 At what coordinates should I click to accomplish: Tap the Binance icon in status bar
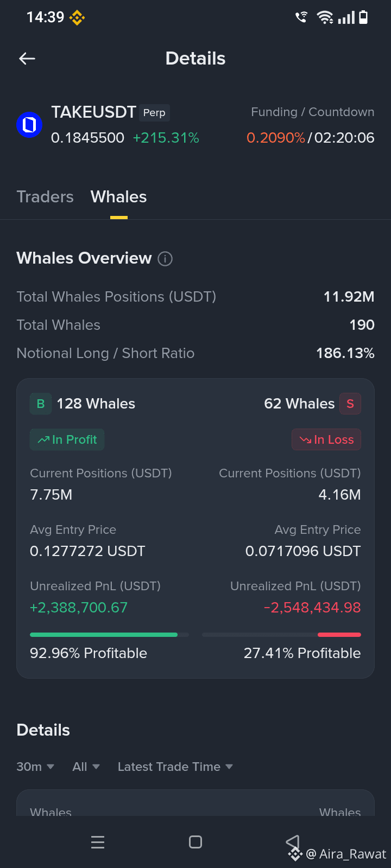click(77, 18)
